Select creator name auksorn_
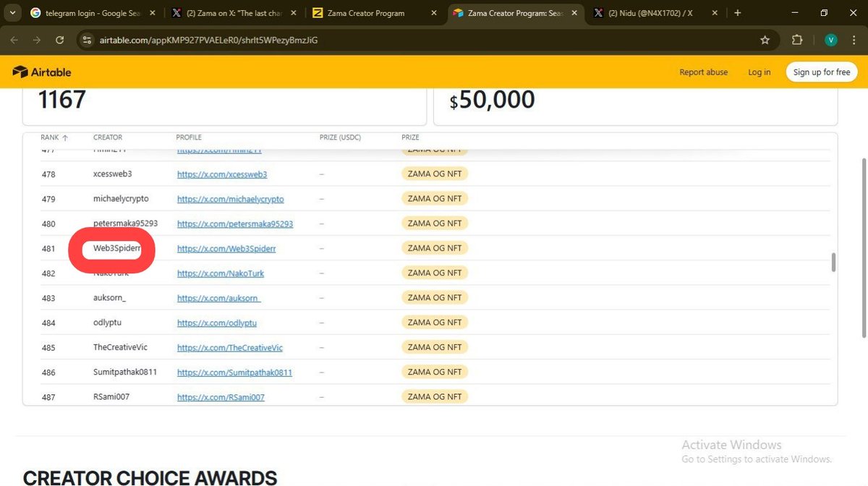 pyautogui.click(x=109, y=298)
